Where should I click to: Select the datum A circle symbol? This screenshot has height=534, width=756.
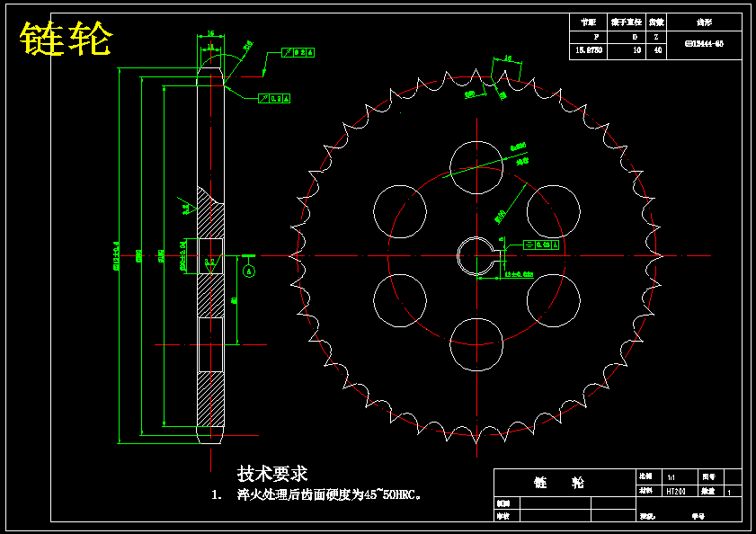tap(249, 271)
